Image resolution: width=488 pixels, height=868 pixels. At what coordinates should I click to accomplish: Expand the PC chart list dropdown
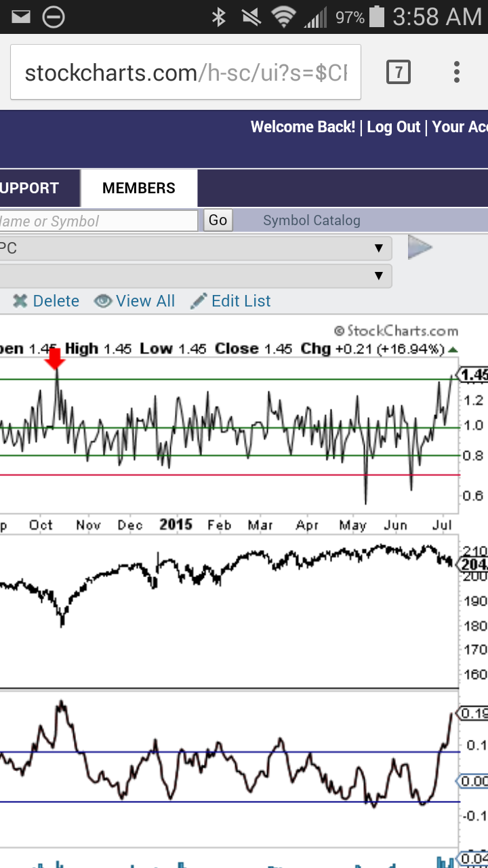[x=196, y=248]
